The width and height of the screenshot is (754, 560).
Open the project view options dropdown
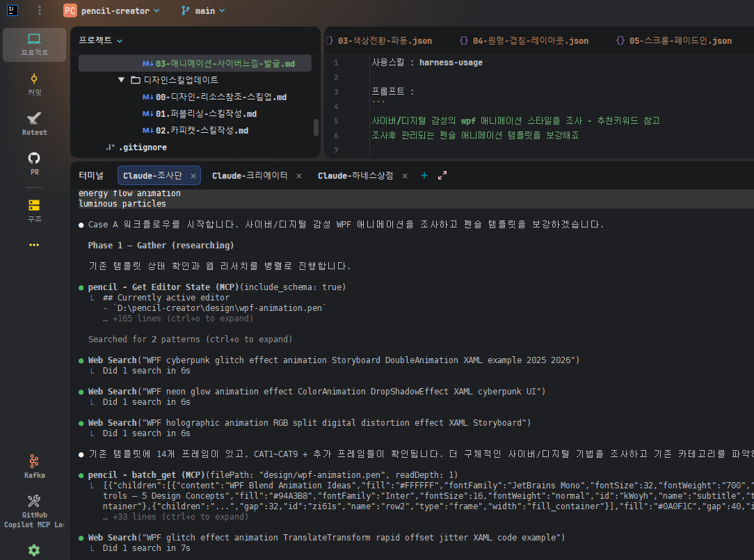[120, 40]
